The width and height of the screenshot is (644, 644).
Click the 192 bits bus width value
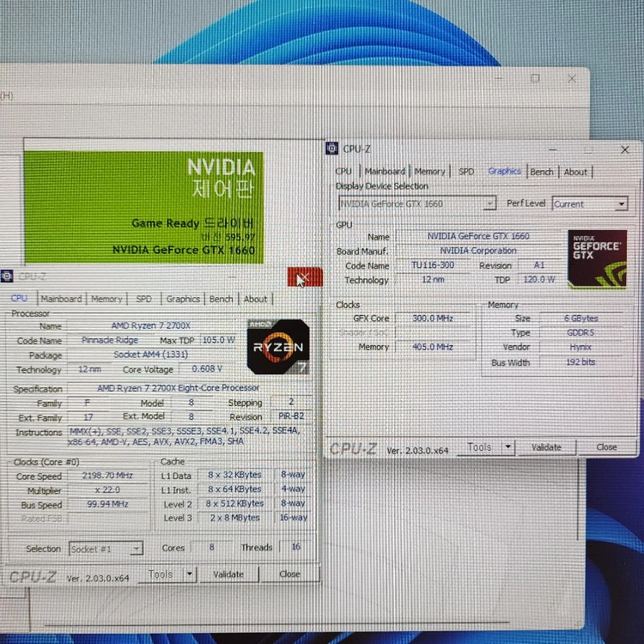point(580,361)
